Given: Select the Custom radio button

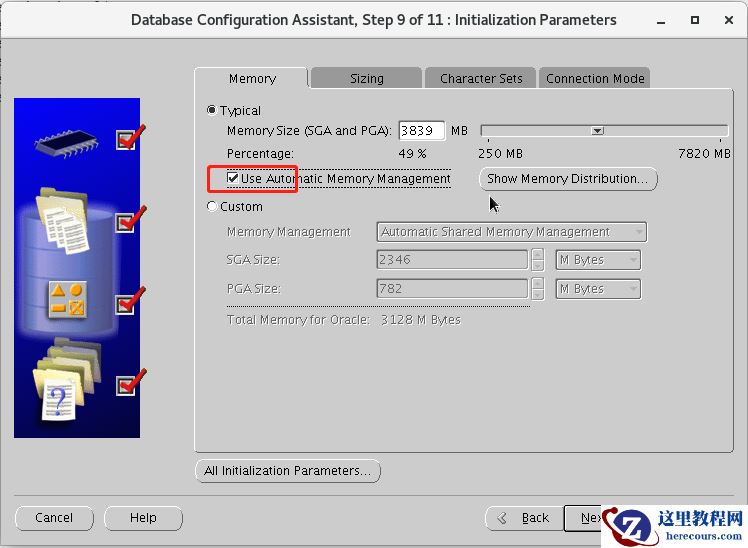Looking at the screenshot, I should click(212, 207).
